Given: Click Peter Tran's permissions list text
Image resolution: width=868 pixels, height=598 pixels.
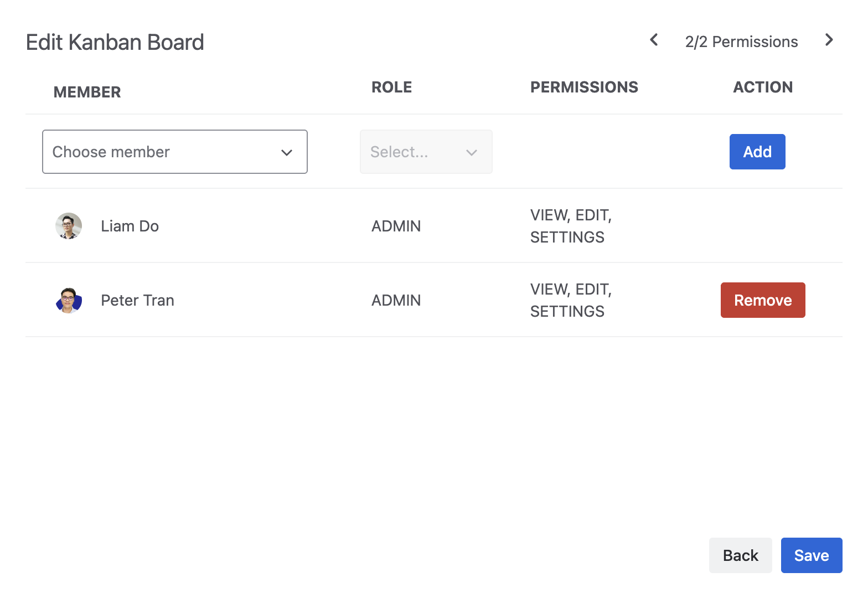Looking at the screenshot, I should click(x=570, y=300).
